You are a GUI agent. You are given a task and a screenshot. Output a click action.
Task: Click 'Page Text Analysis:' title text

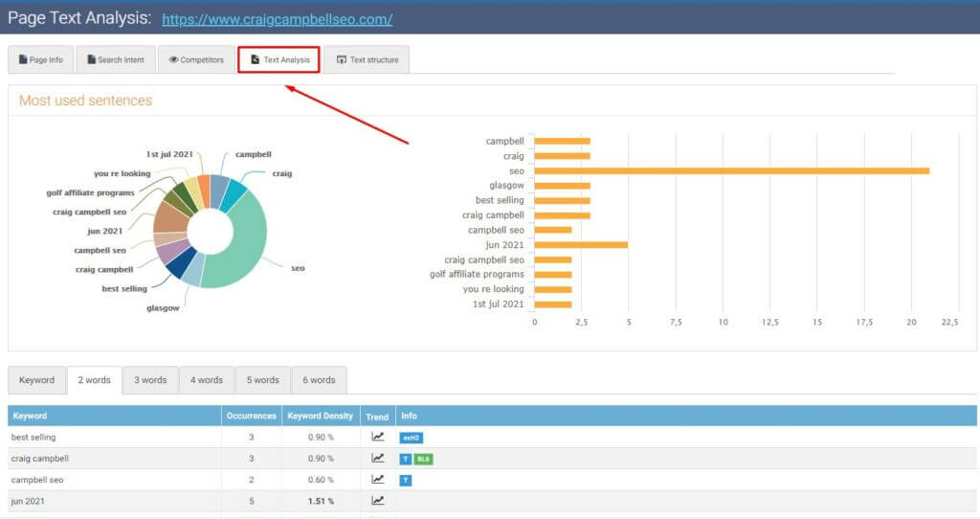click(x=79, y=18)
